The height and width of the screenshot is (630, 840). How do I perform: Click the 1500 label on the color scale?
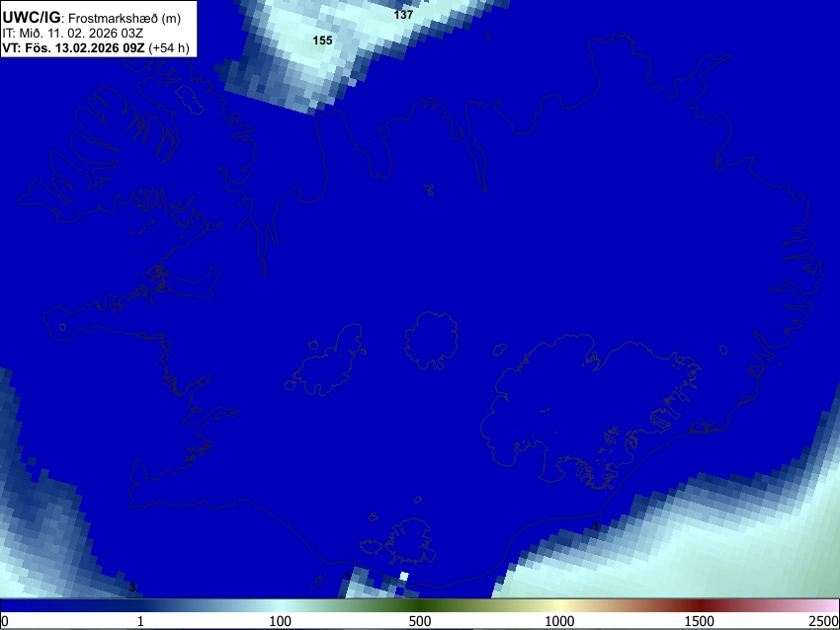pos(700,621)
